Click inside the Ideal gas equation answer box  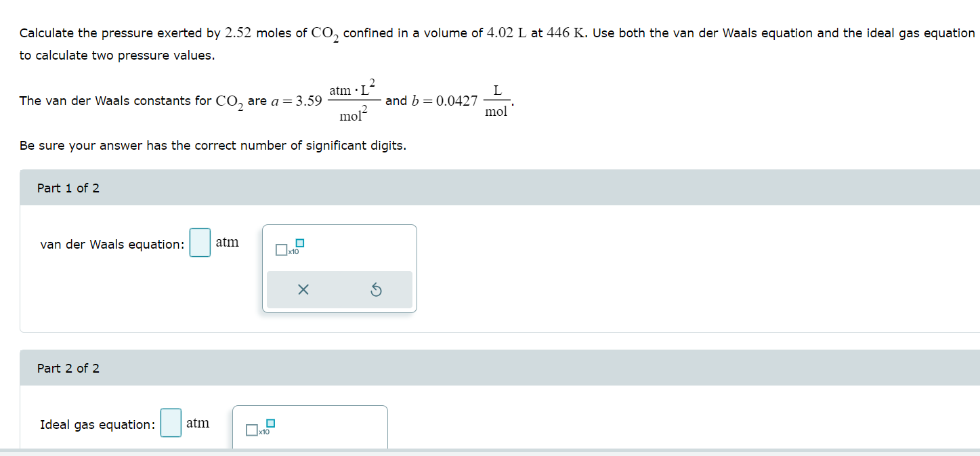click(170, 423)
